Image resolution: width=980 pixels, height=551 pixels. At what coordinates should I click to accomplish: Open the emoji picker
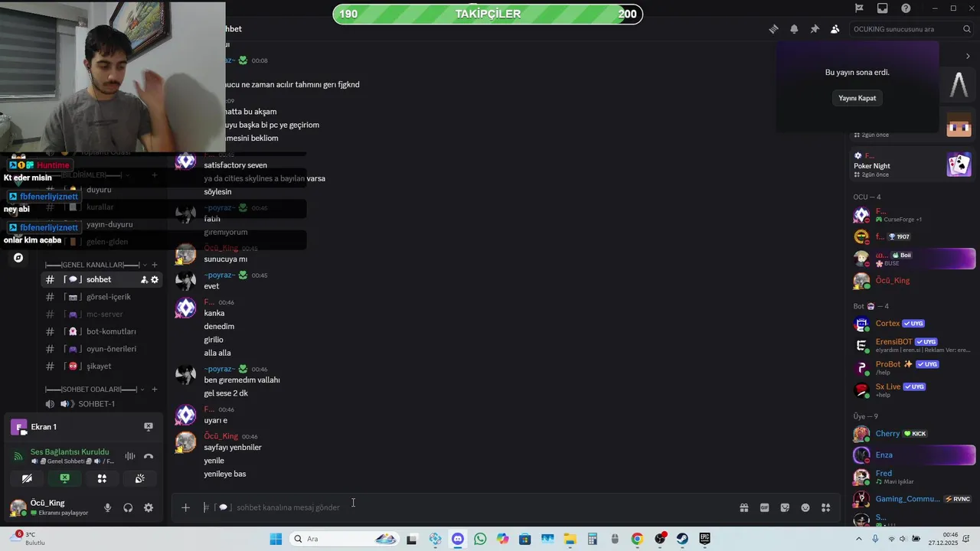[805, 507]
